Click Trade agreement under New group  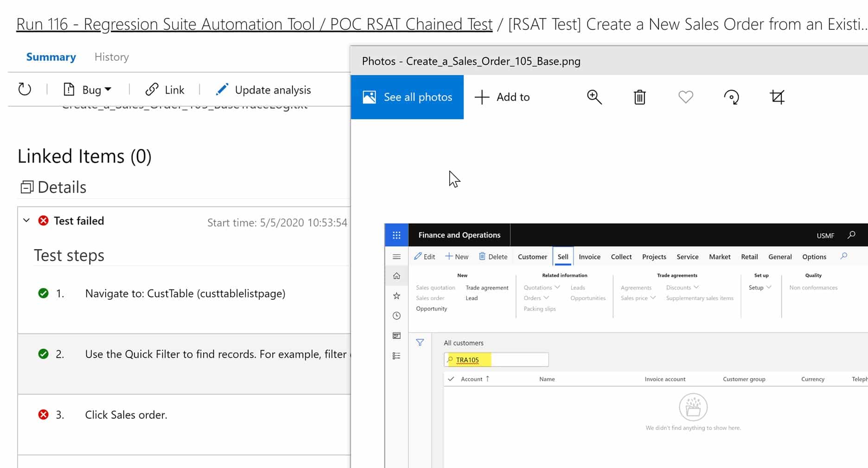487,288
